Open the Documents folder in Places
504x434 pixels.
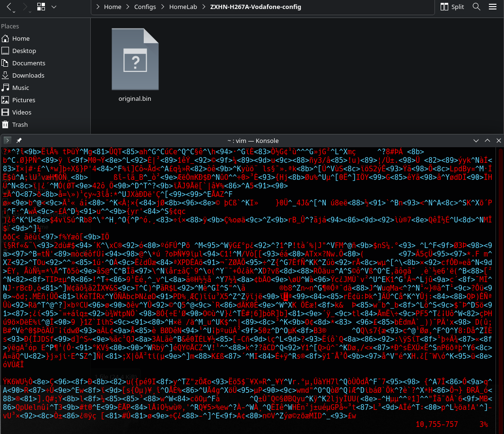coord(29,63)
